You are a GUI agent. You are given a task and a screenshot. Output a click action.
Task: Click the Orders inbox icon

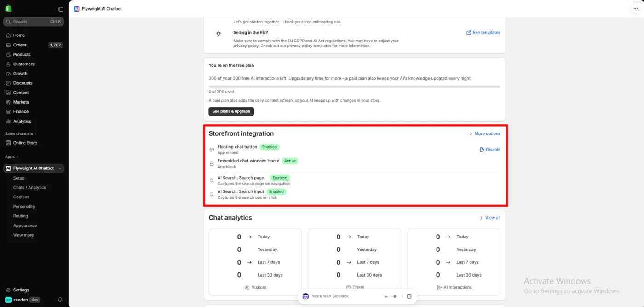[x=8, y=45]
